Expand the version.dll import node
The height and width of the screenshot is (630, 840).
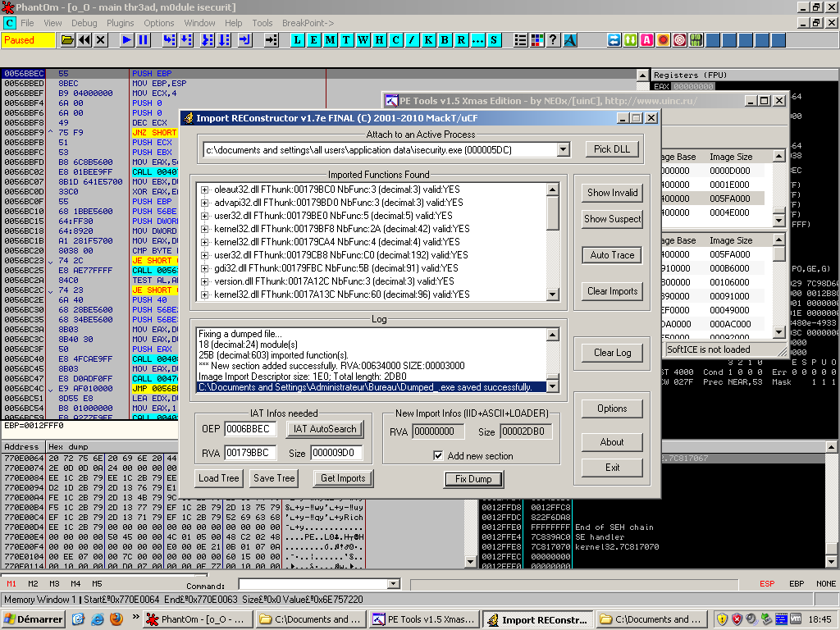coord(204,282)
